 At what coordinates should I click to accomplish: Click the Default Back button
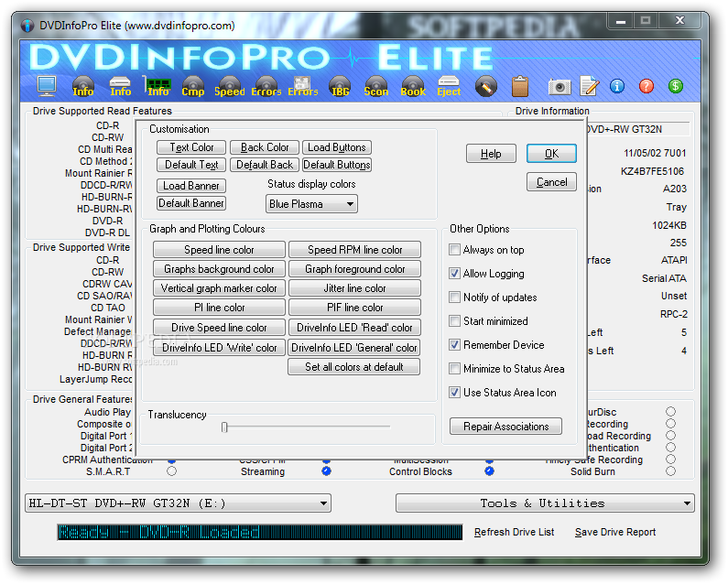pyautogui.click(x=265, y=165)
